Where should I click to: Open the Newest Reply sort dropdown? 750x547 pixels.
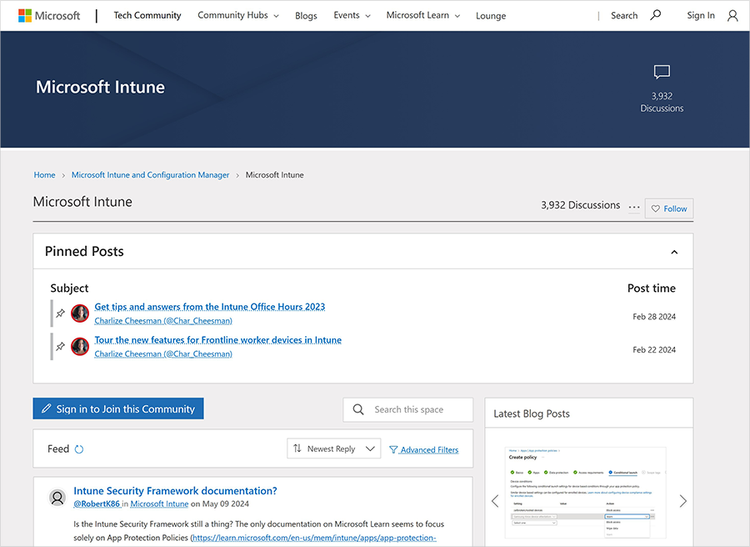tap(333, 449)
